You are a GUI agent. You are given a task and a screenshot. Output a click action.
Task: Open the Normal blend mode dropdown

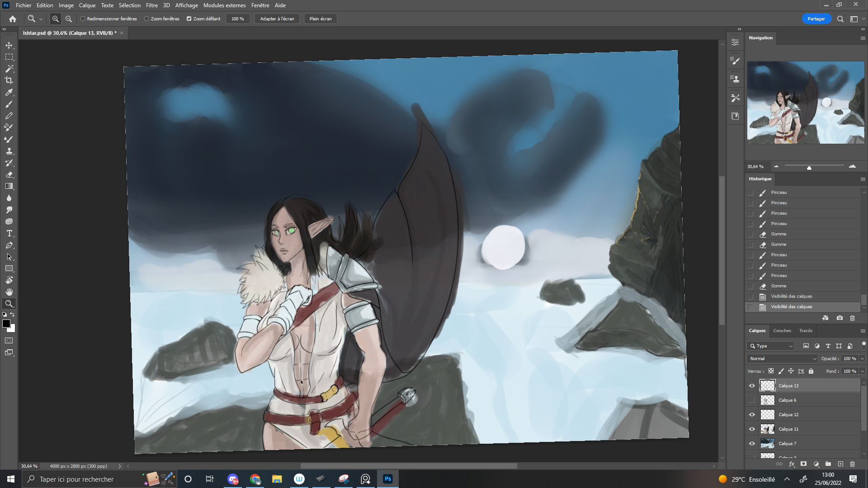(x=783, y=359)
